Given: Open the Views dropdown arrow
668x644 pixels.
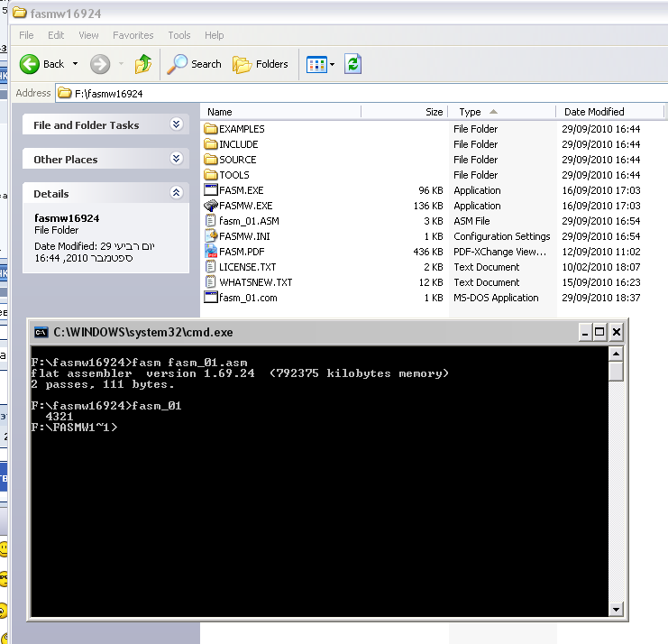Looking at the screenshot, I should tap(333, 64).
